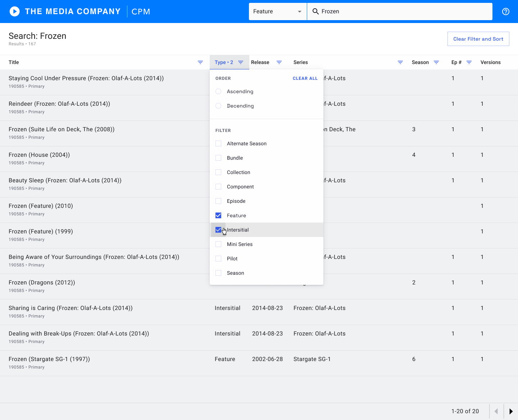Click Clear All in the filter panel
This screenshot has width=518, height=420.
(305, 78)
